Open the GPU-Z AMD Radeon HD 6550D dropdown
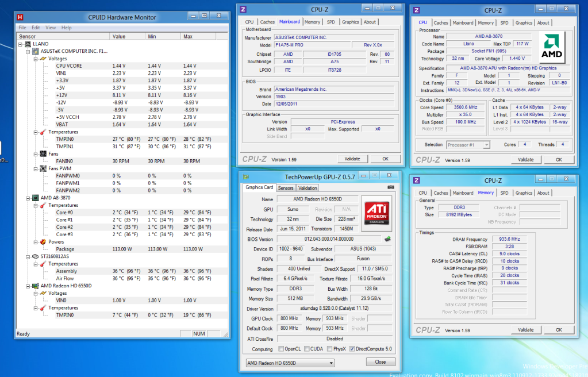The height and width of the screenshot is (377, 588). coord(290,363)
